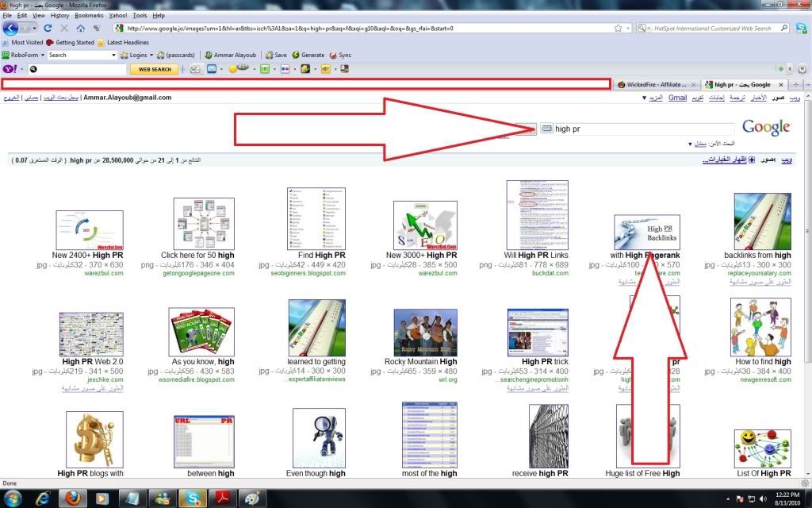The image size is (812, 508).
Task: Open Adobe Reader from the taskbar
Action: pyautogui.click(x=223, y=498)
